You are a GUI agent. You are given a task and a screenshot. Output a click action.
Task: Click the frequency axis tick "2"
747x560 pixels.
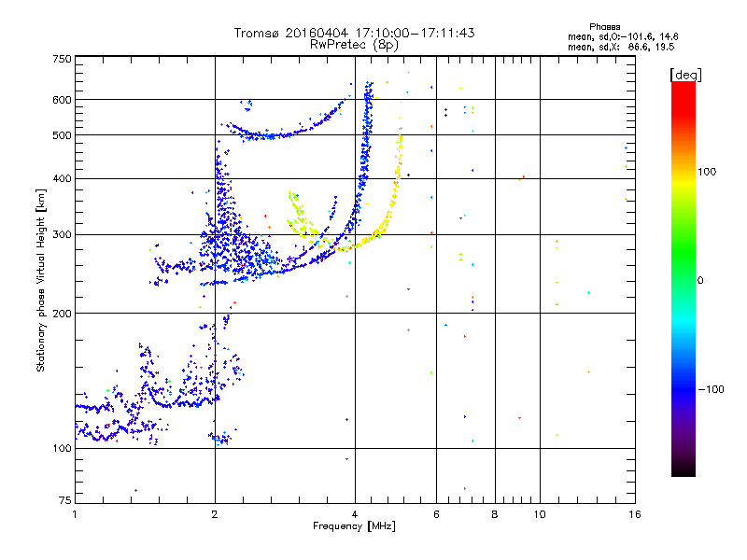(215, 514)
